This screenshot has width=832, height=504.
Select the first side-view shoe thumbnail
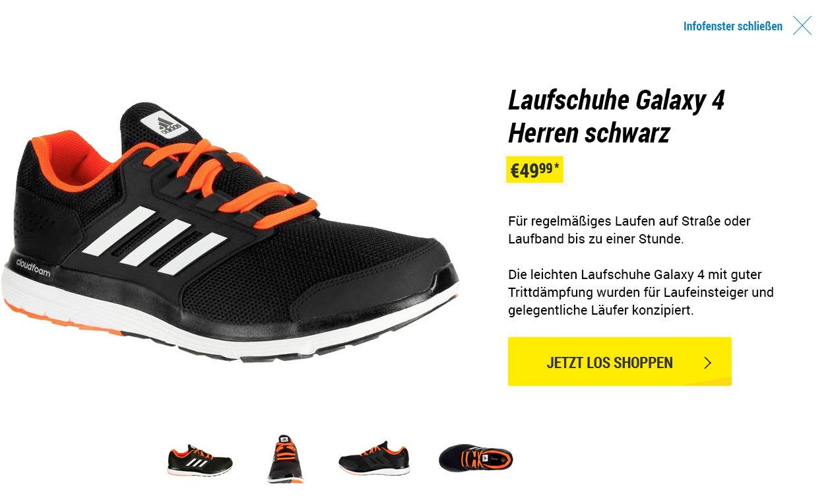200,460
